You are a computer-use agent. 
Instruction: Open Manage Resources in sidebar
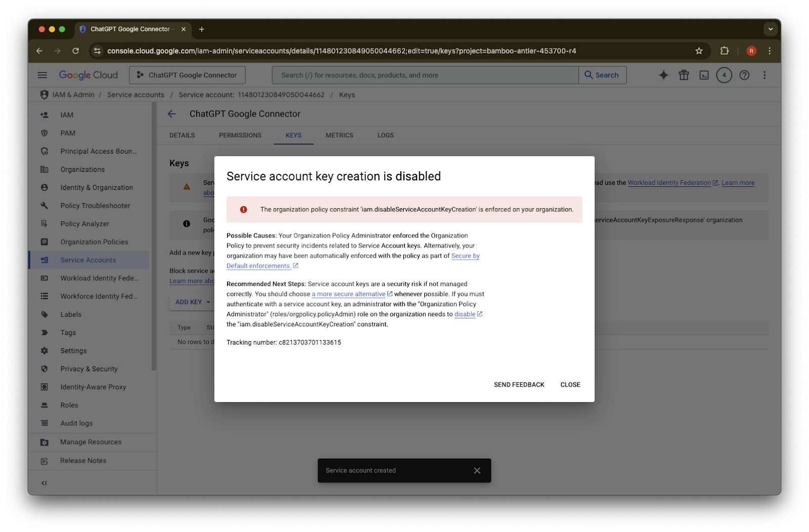91,442
